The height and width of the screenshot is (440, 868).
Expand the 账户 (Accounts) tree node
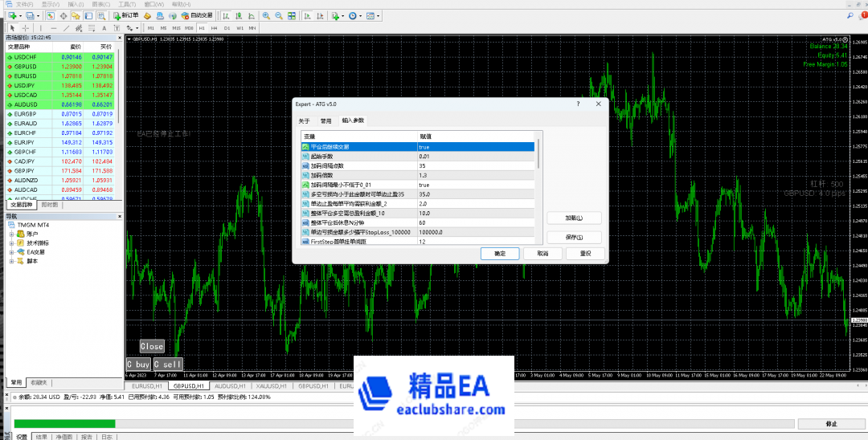coord(11,234)
